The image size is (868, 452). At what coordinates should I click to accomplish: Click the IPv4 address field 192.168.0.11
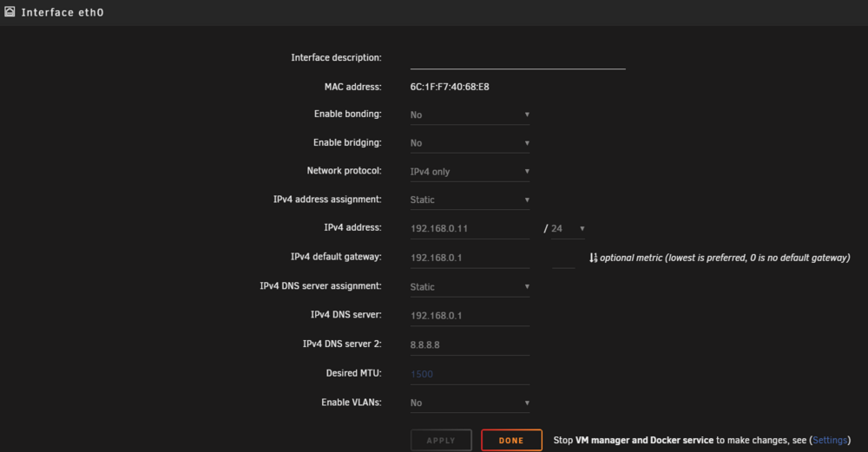470,228
